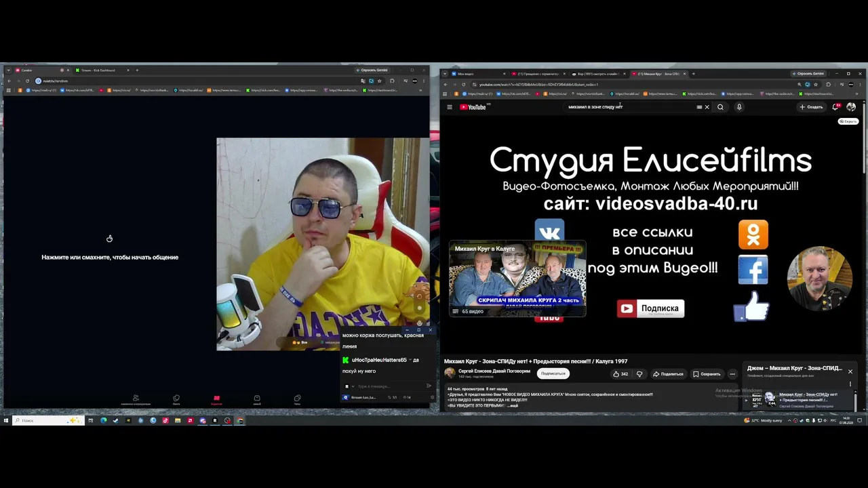Bookmark the ruletka page with the star
The height and width of the screenshot is (488, 868).
(379, 81)
